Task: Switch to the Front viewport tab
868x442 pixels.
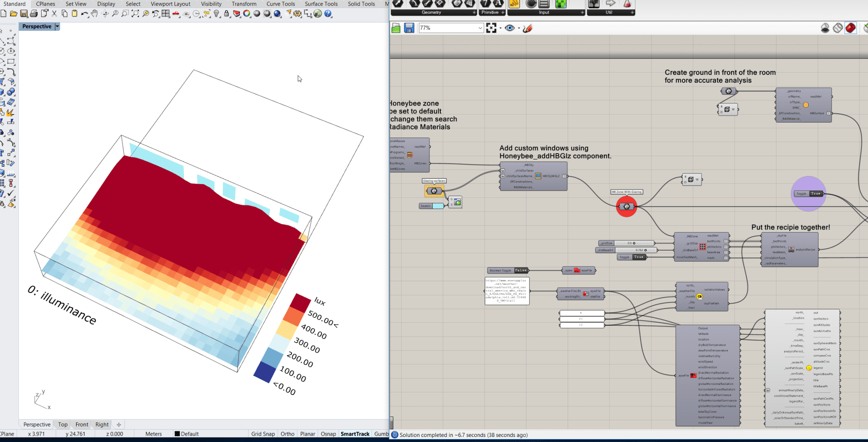Action: tap(82, 425)
